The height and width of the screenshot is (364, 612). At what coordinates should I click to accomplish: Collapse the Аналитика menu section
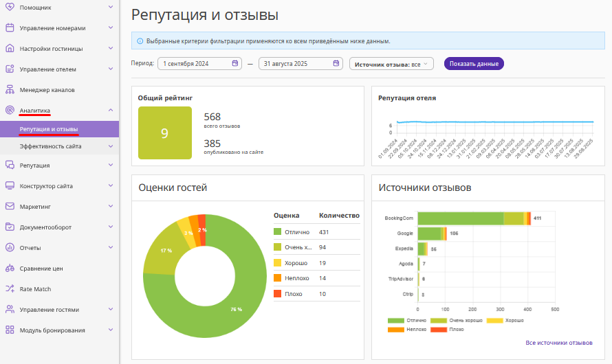[111, 110]
